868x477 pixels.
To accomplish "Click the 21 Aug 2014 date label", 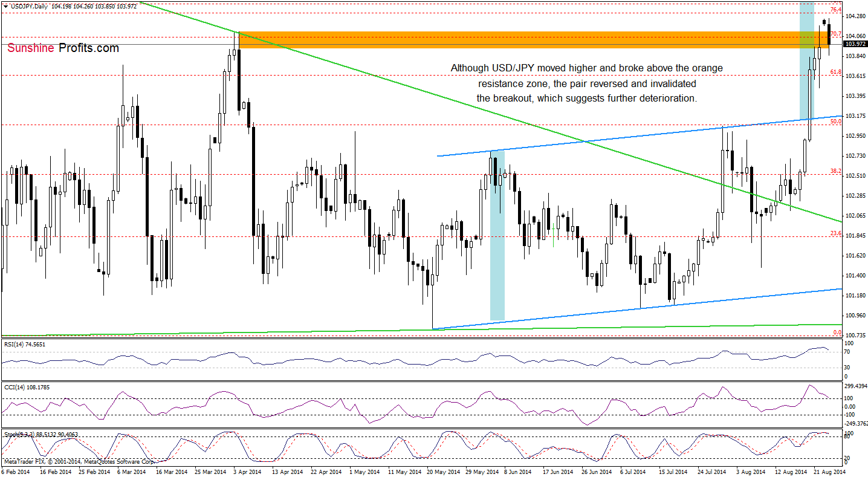I will [x=829, y=471].
